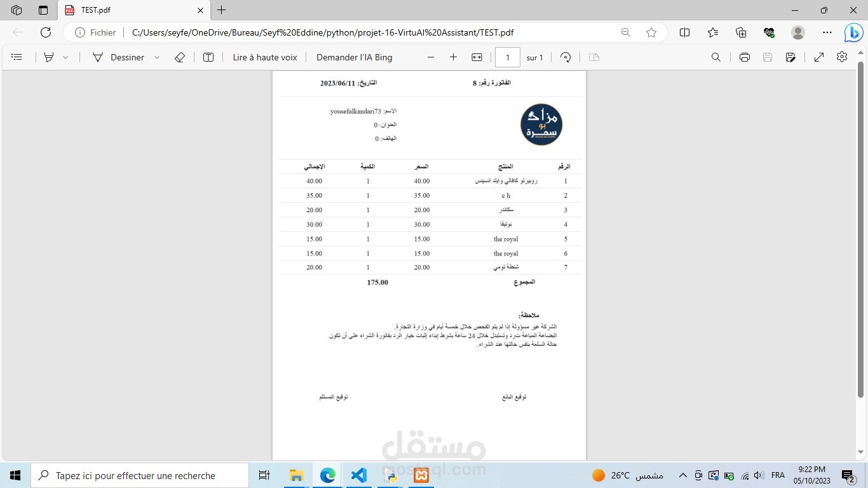Expand the highlighter options dropdown arrow
This screenshot has height=488, width=868.
click(65, 57)
